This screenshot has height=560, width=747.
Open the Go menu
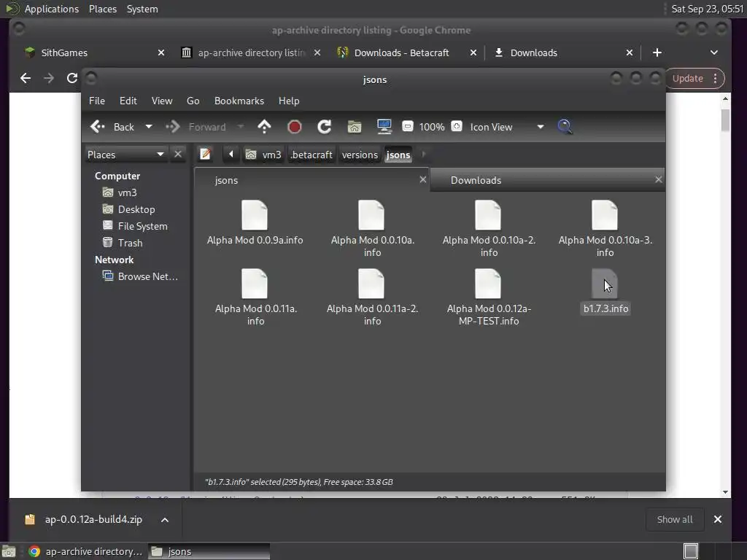pyautogui.click(x=193, y=101)
